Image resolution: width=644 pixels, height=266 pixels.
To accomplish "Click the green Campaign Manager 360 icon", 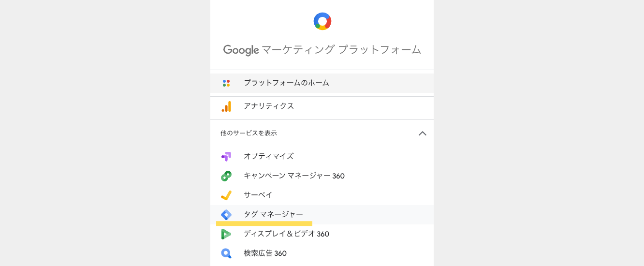I will (x=226, y=176).
